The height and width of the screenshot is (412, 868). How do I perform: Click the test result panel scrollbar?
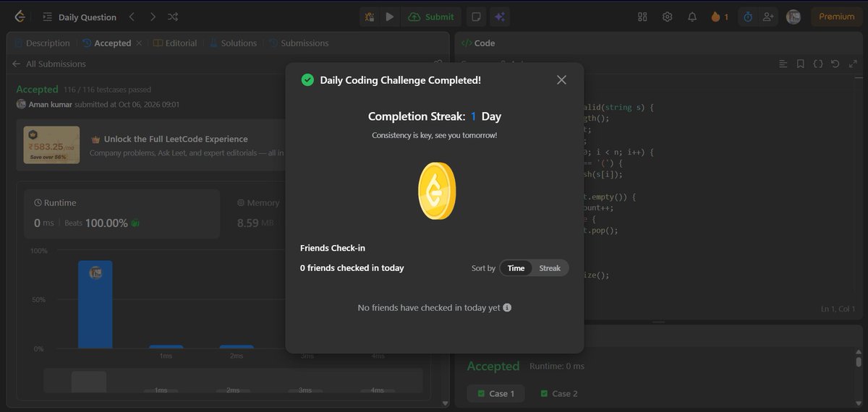point(859,361)
